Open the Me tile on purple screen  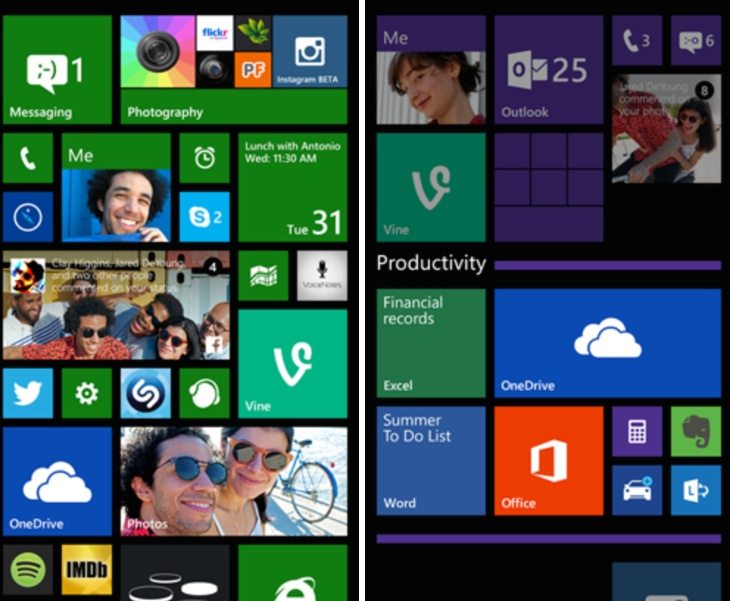point(431,70)
